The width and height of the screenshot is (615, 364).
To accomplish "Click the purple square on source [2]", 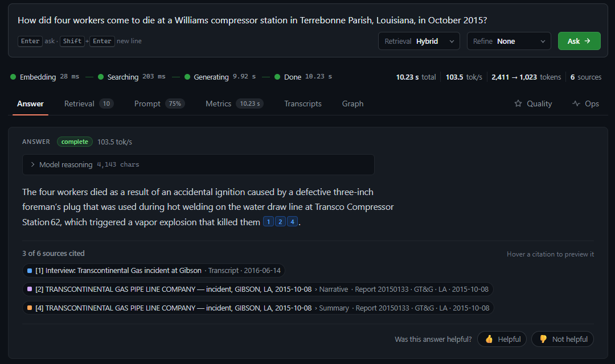I will pos(30,289).
